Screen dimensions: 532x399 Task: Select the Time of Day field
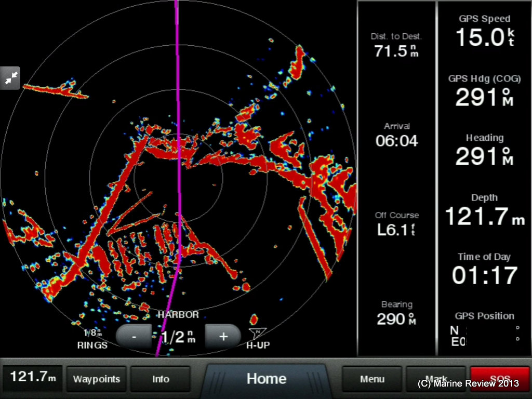point(484,270)
